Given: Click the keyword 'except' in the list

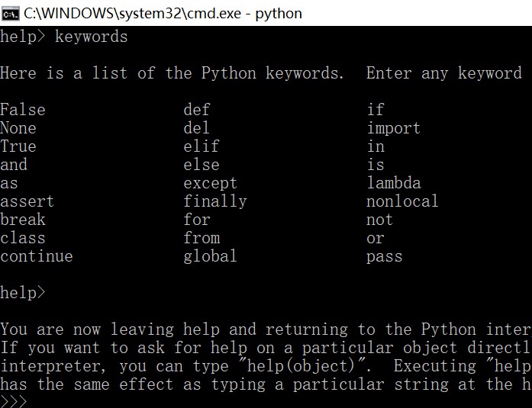Looking at the screenshot, I should (x=210, y=183).
